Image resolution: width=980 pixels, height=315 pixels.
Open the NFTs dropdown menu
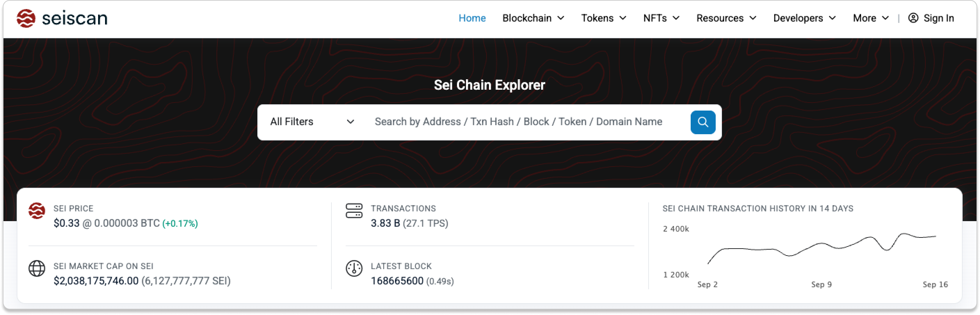[661, 18]
